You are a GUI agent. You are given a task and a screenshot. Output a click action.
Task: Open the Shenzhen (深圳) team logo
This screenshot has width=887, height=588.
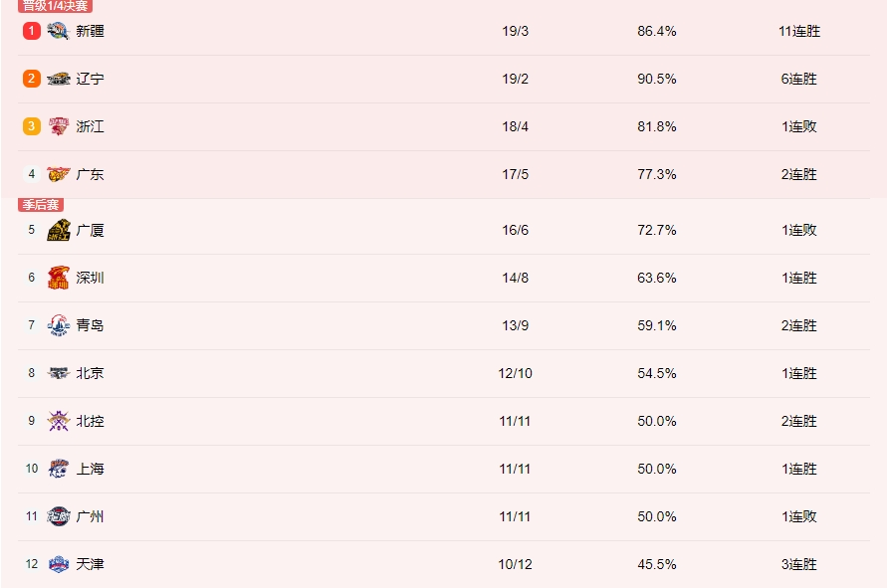[x=59, y=278]
